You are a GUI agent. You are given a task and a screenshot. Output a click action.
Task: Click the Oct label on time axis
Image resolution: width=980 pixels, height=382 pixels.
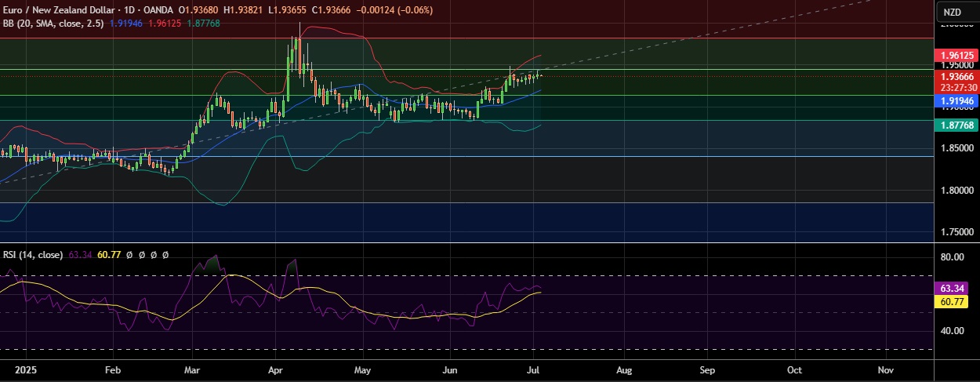[794, 369]
